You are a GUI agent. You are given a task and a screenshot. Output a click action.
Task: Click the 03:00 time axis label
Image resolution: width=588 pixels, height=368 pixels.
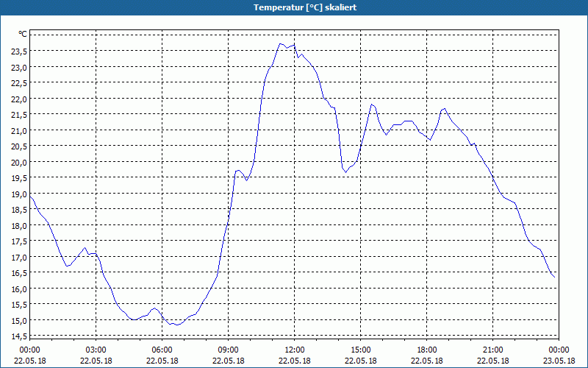pos(96,350)
